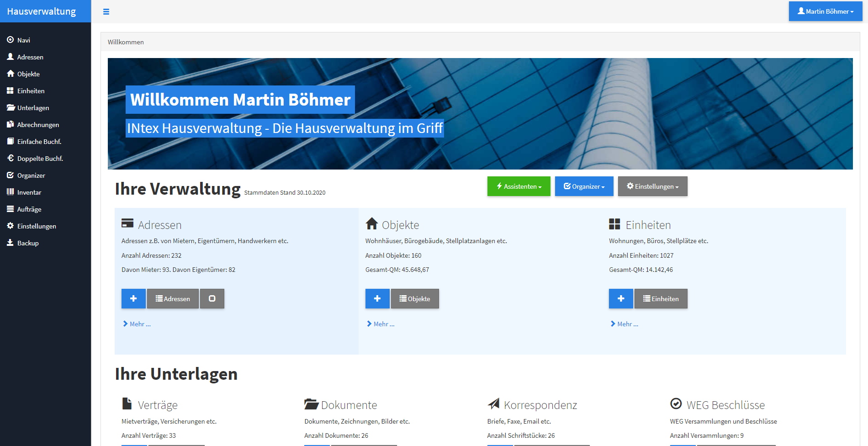The image size is (868, 446).
Task: Click the Aufträge list icon
Action: pos(10,209)
